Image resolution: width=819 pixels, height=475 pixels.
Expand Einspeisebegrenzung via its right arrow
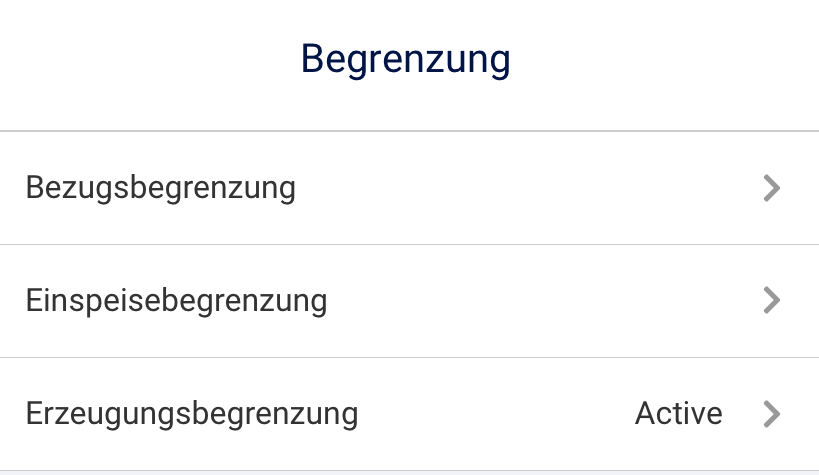coord(770,300)
